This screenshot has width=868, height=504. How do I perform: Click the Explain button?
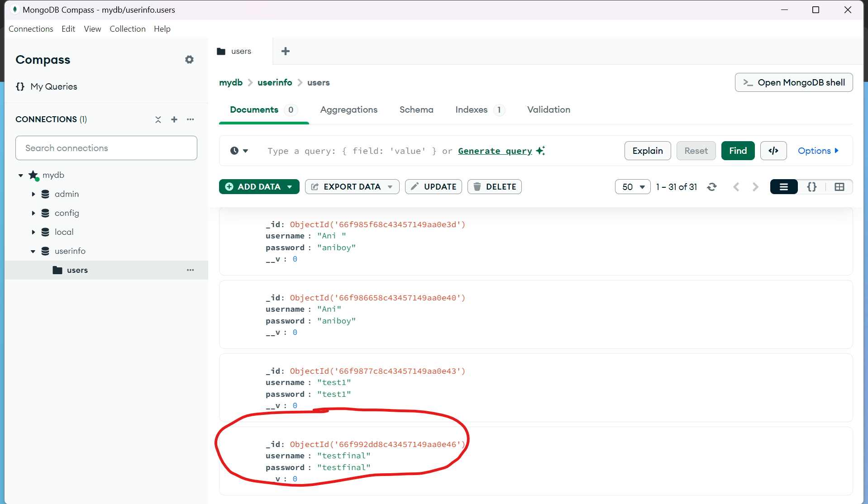(x=648, y=151)
